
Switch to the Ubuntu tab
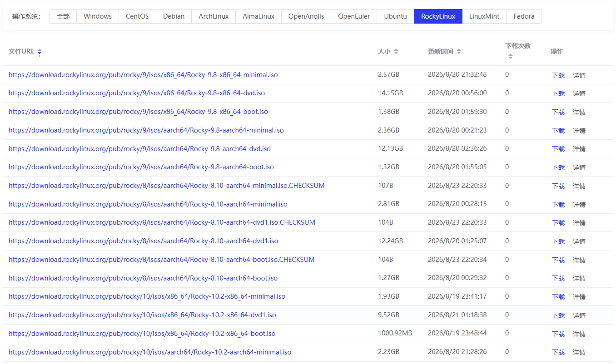click(x=395, y=16)
